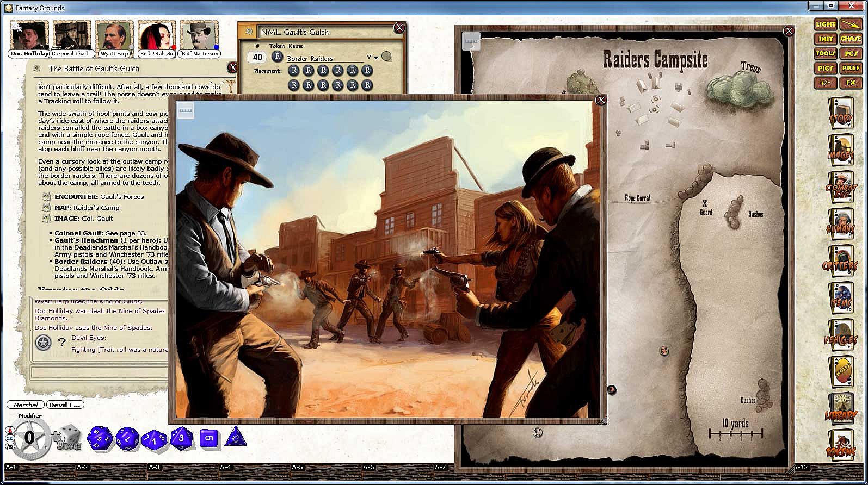Click the encounter count field showing 40
Screen dimensions: 868x485
258,57
